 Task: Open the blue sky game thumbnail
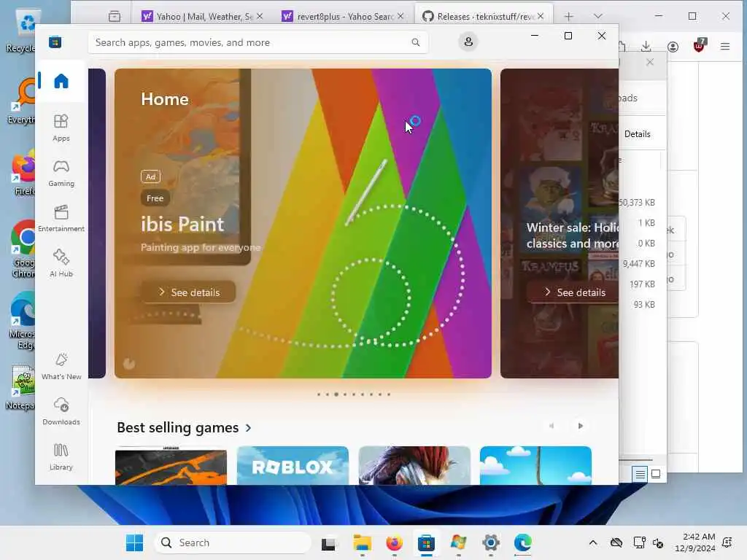[536, 465]
